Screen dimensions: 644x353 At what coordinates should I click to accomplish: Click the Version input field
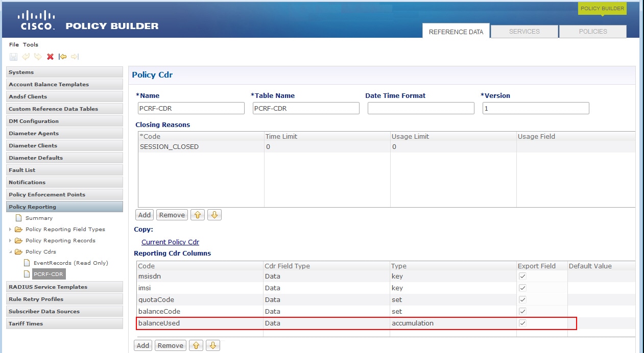(x=536, y=108)
